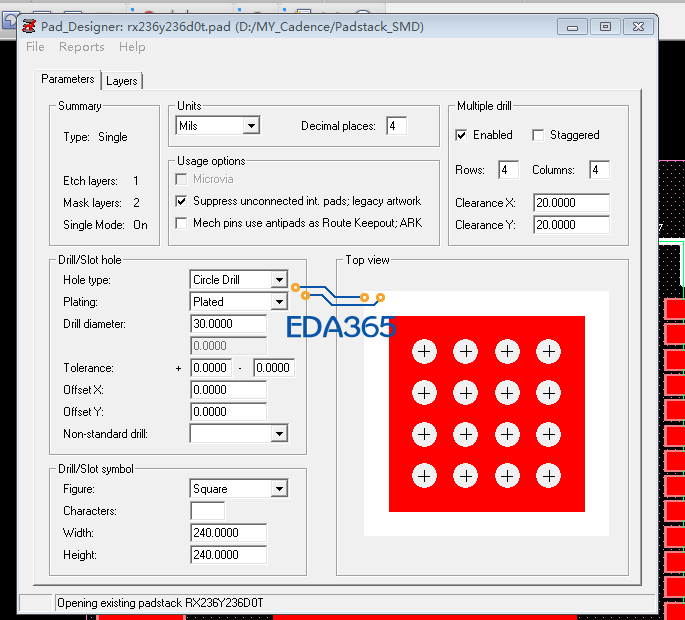685x620 pixels.
Task: Uncheck the Multiple drill Enabled checkbox
Action: 461,135
